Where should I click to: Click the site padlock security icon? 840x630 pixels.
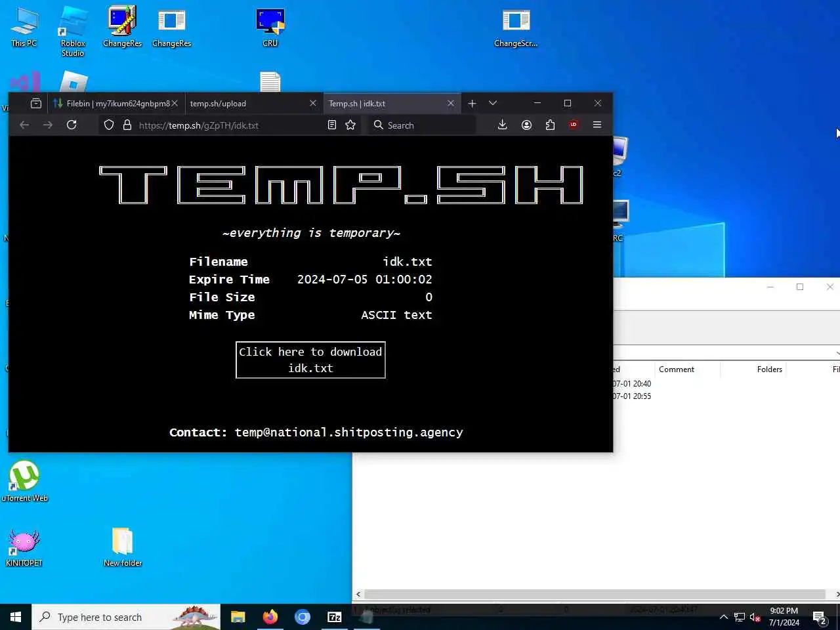coord(127,125)
